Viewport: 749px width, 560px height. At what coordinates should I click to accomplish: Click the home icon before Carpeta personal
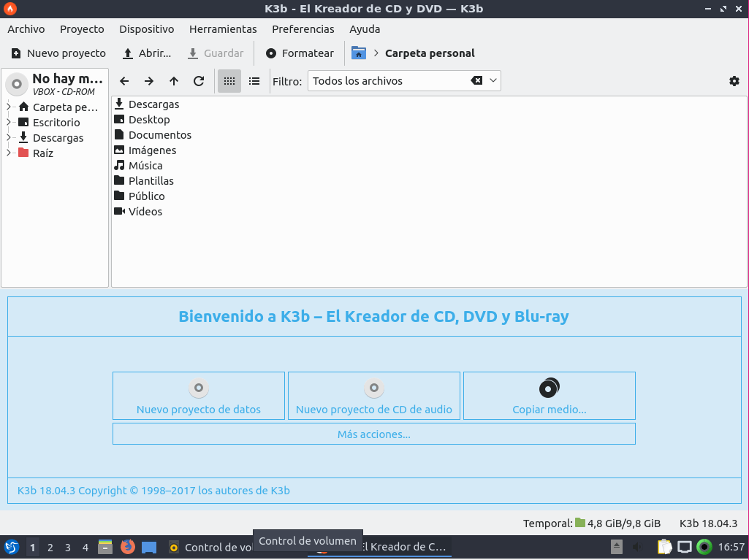(358, 53)
